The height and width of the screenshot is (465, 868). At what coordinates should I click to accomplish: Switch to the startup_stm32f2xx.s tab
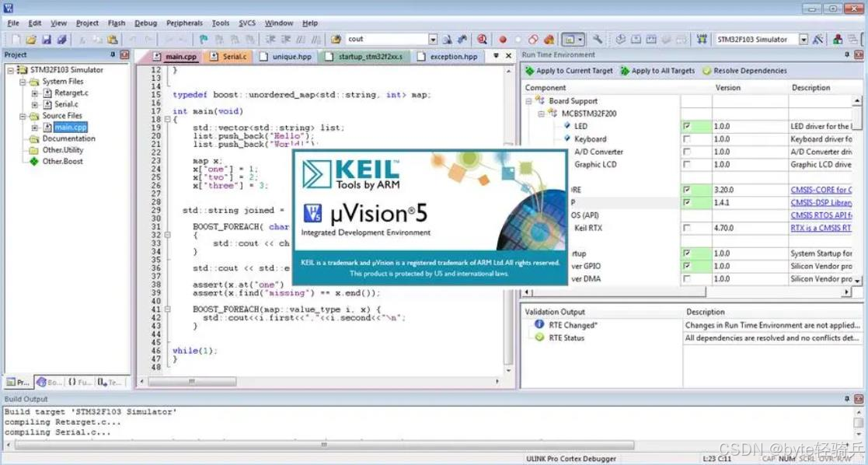(x=364, y=57)
